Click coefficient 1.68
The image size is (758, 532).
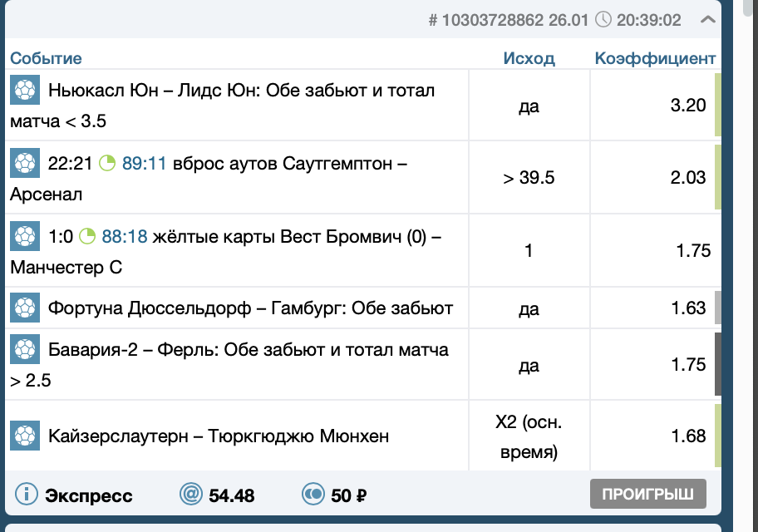[688, 436]
